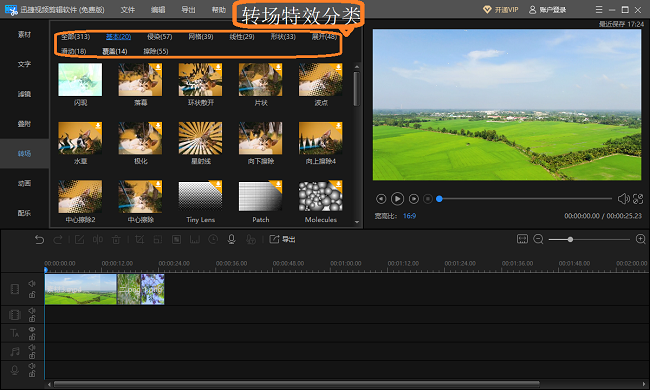Lock the text track
The width and height of the screenshot is (650, 390).
click(x=32, y=337)
